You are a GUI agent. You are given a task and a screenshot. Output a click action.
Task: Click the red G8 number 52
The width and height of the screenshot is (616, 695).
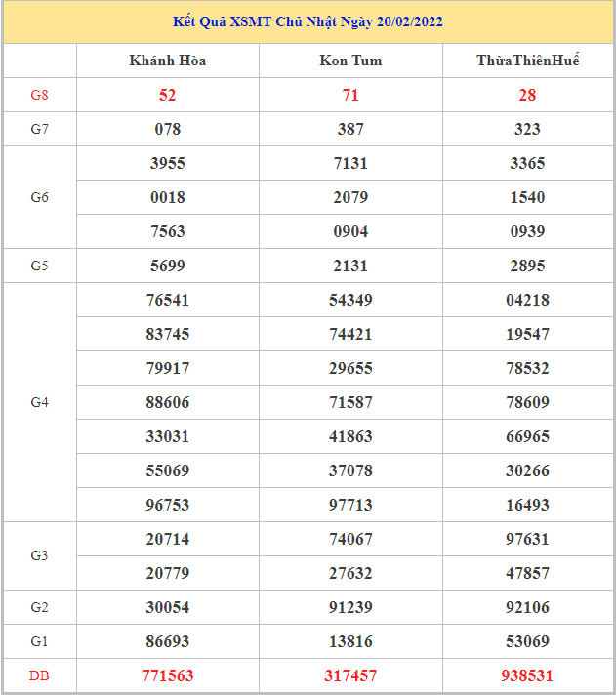[168, 95]
